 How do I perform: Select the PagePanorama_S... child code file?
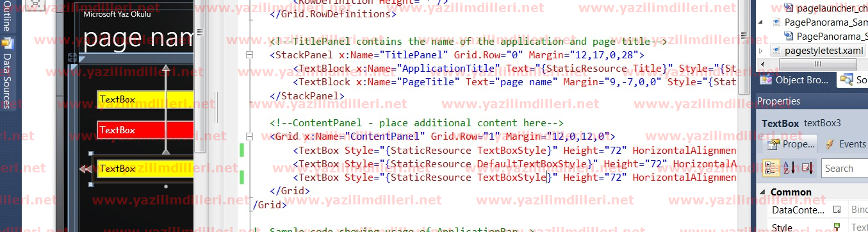tap(826, 36)
